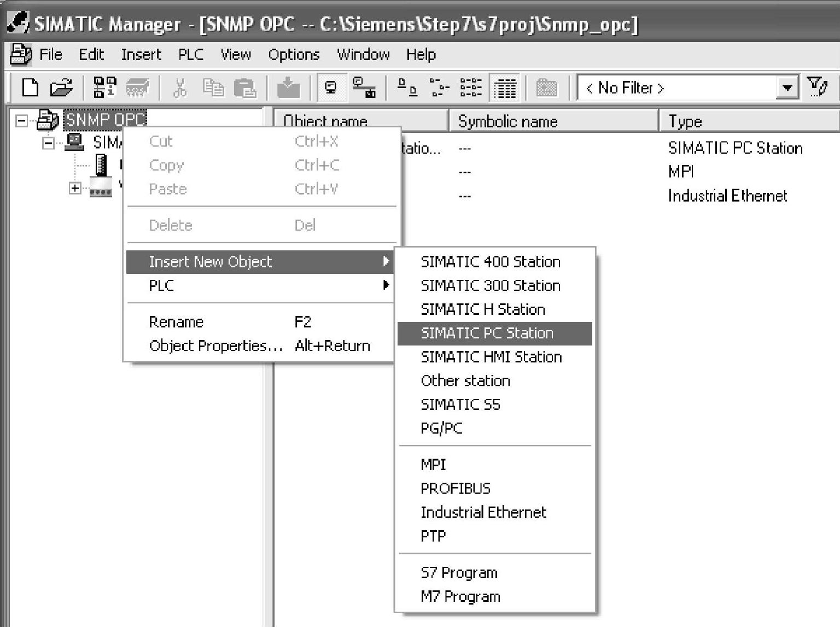840x627 pixels.
Task: Select SIMATIC S5 from submenu
Action: click(495, 405)
